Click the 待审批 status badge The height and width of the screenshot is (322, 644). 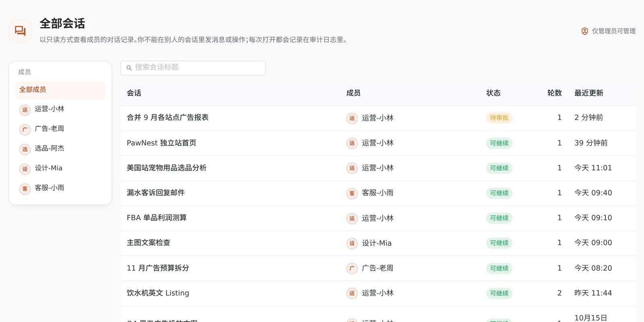coord(499,118)
